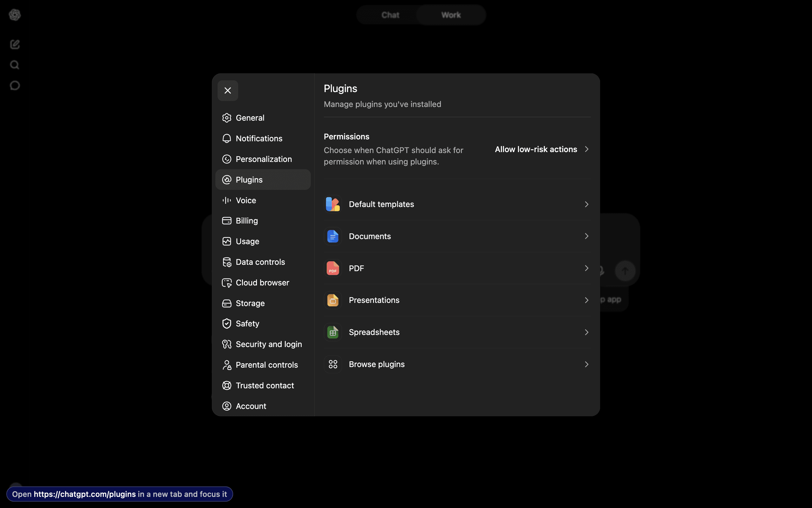Select the Plugins settings tab
This screenshot has height=508, width=812.
pos(263,180)
